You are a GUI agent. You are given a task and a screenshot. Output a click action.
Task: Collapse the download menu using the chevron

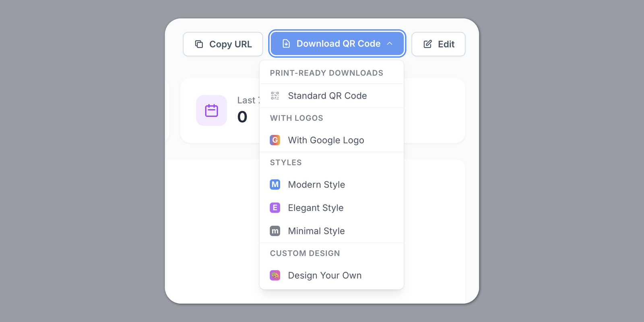pyautogui.click(x=390, y=43)
